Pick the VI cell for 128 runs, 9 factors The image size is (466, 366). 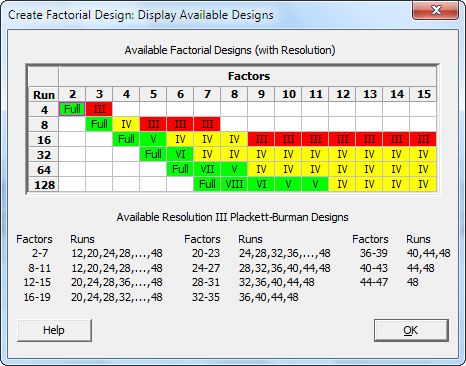(261, 184)
